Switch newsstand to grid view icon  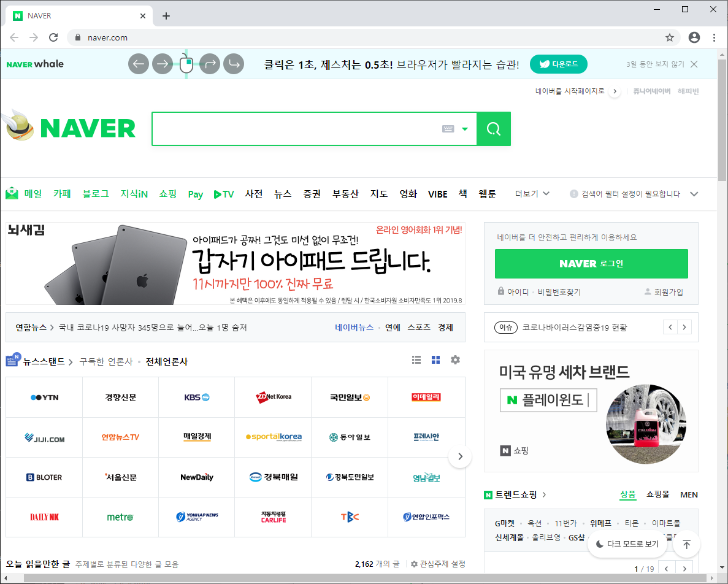coord(435,359)
